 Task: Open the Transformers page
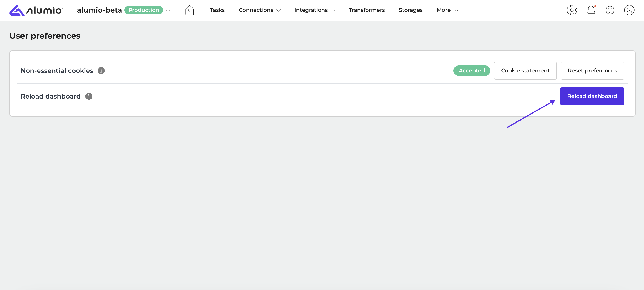coord(366,10)
